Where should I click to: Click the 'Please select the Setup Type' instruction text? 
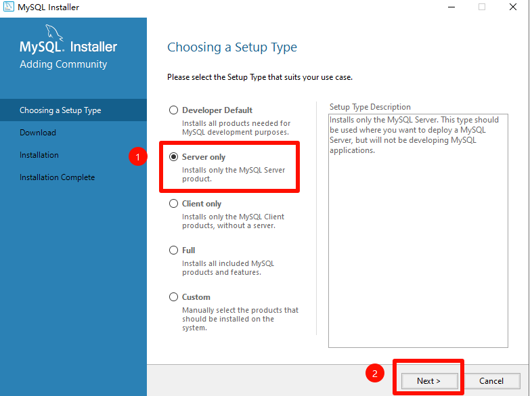(260, 77)
